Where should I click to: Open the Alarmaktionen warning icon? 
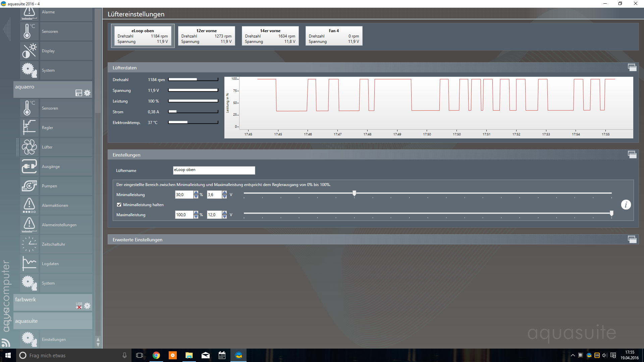click(x=29, y=205)
